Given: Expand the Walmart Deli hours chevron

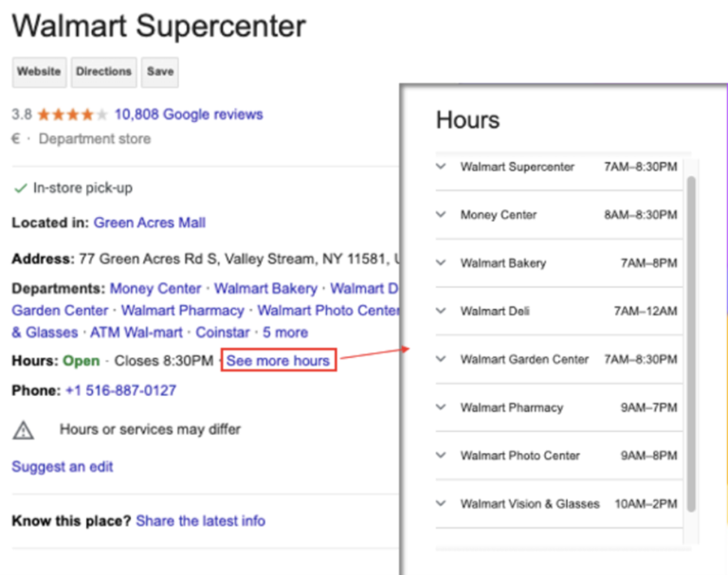Looking at the screenshot, I should click(x=441, y=311).
